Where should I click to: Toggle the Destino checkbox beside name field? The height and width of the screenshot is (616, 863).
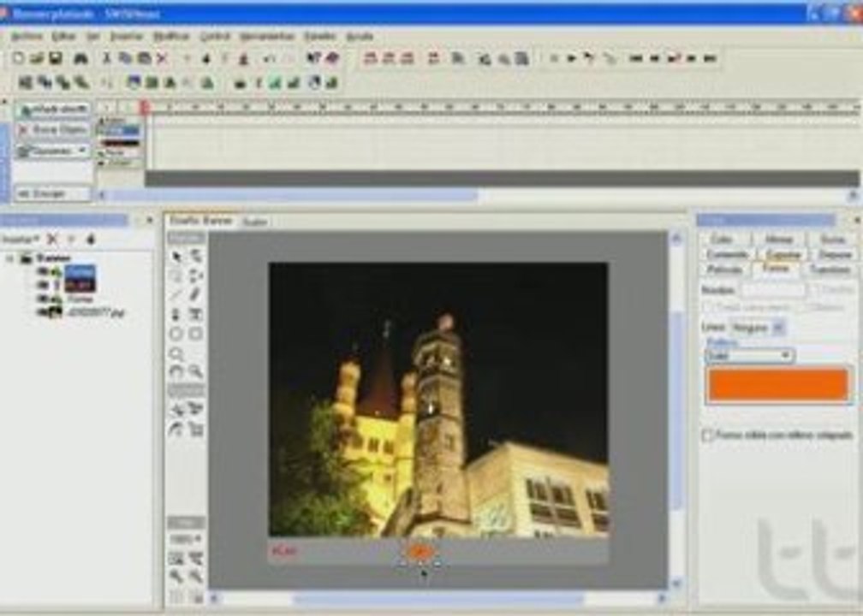click(814, 290)
